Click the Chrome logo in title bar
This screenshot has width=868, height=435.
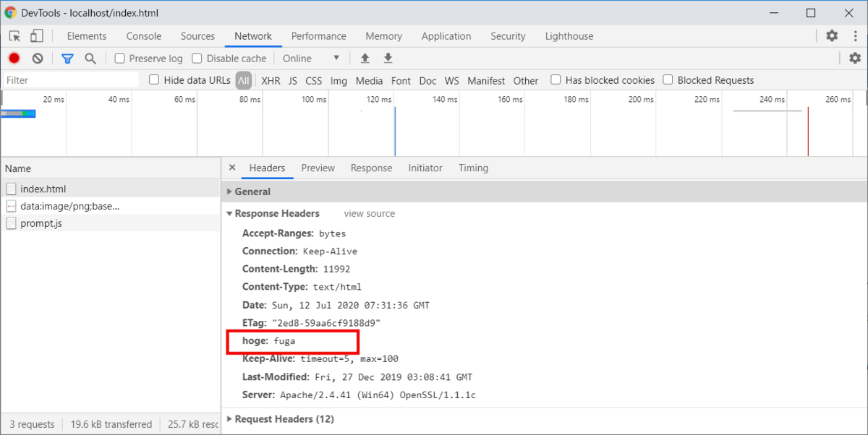pyautogui.click(x=12, y=13)
